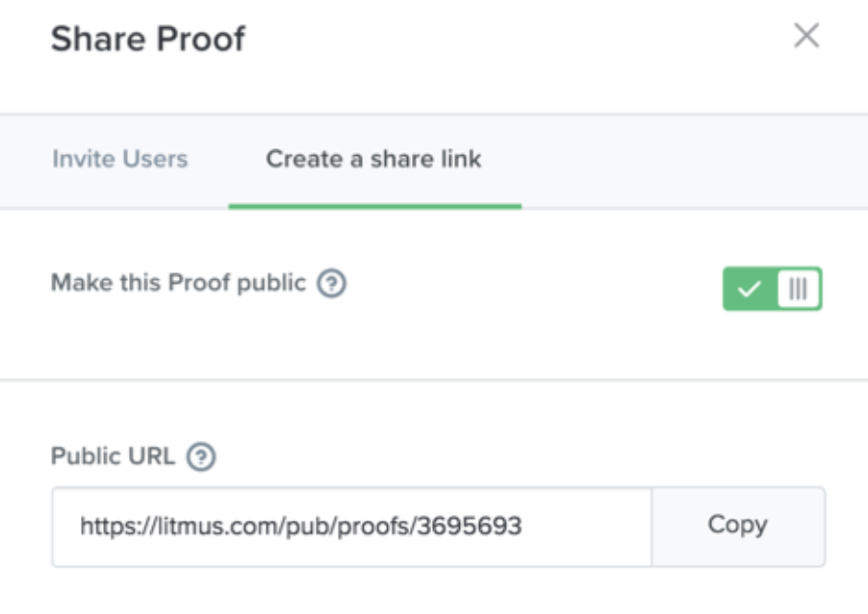Select the Create a share link tab
Viewport: 868px width, 614px height.
point(373,159)
